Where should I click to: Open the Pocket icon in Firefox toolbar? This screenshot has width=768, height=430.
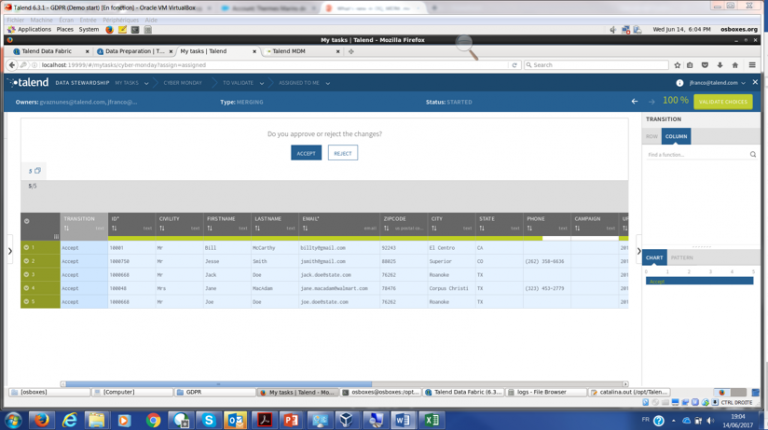point(705,65)
